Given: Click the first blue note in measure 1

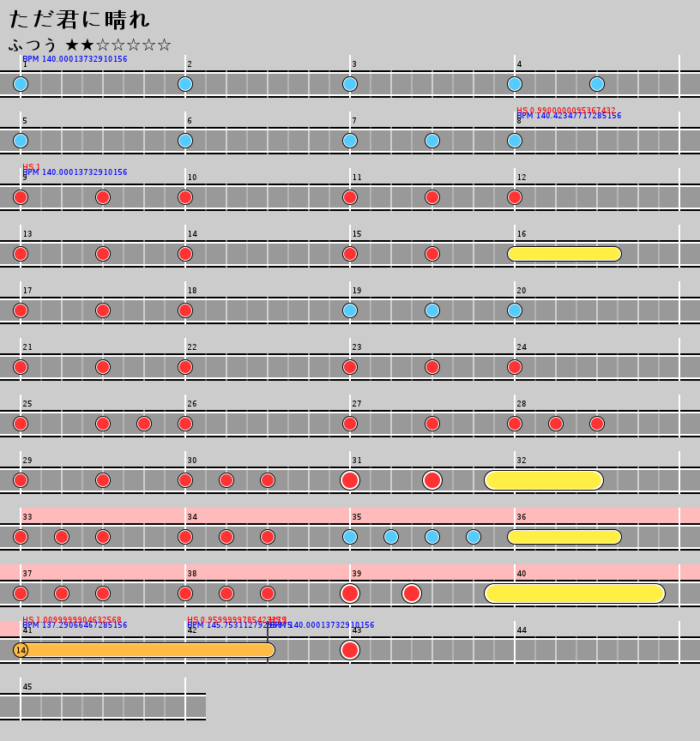Looking at the screenshot, I should 21,84.
